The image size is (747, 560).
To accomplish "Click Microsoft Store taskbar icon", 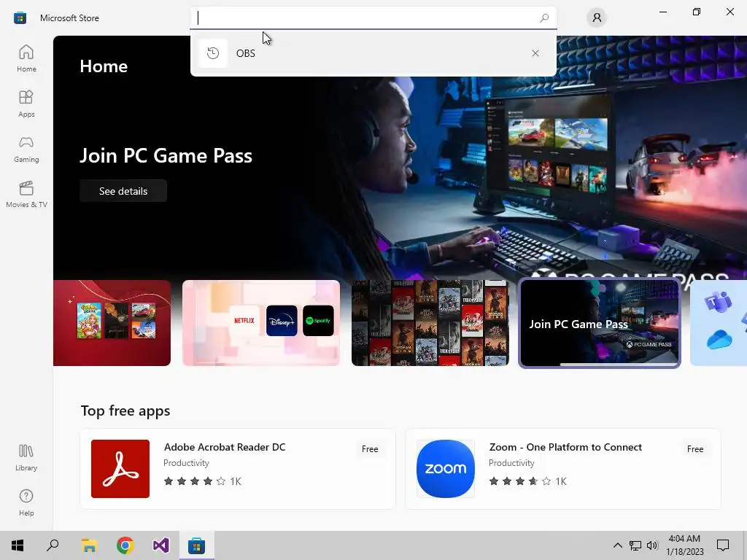I will (x=196, y=545).
